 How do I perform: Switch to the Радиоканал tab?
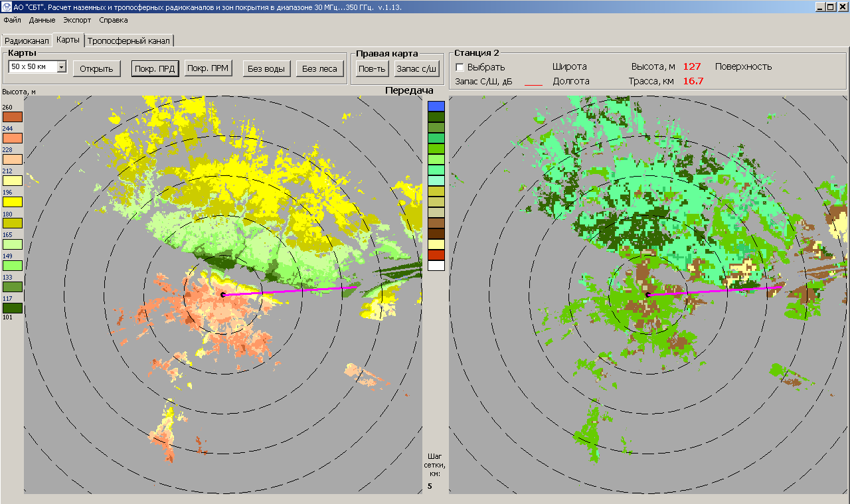[27, 41]
